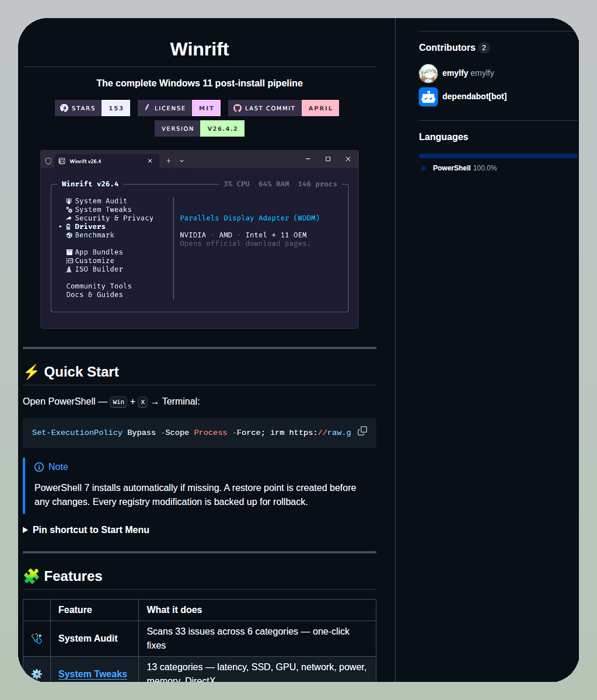Click the Stars 153 badge
The image size is (597, 700).
pyautogui.click(x=92, y=108)
